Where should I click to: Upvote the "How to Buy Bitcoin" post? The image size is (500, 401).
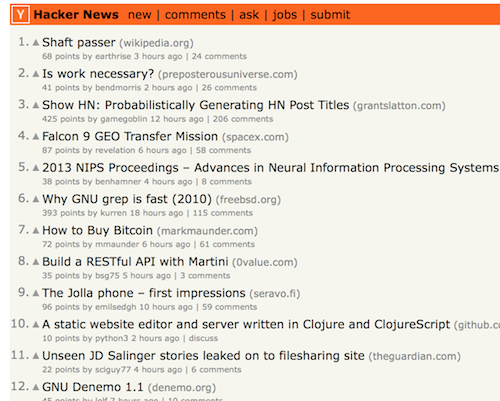coord(36,231)
